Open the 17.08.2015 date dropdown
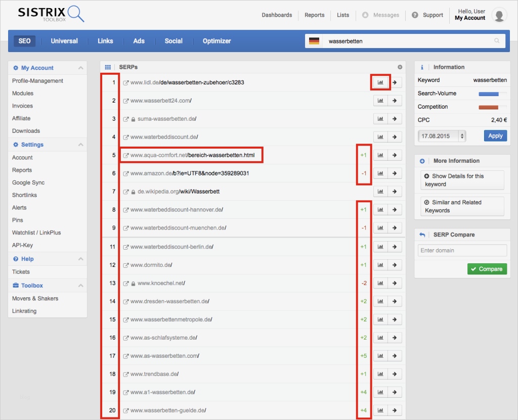518x420 pixels. 442,136
